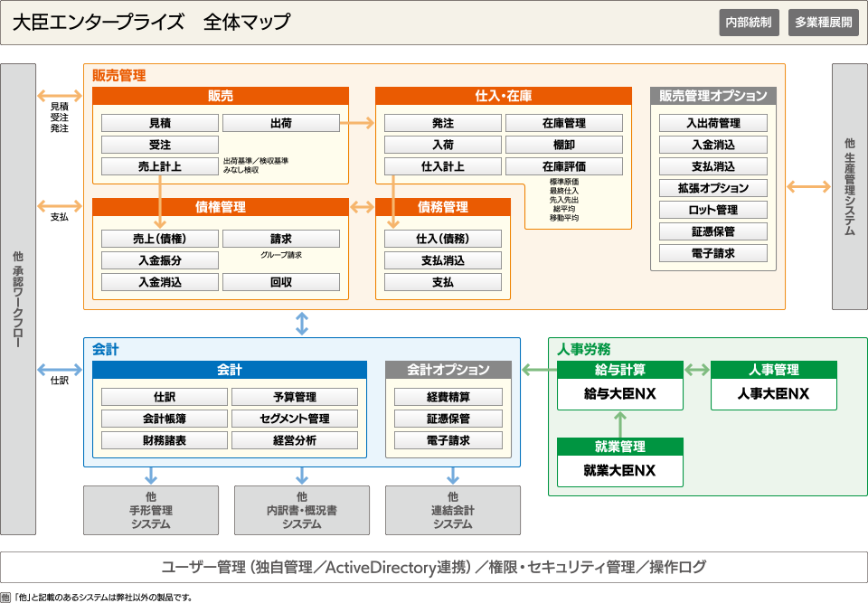Viewport: 868px width, 603px height.
Task: Select 入金消込 in 債権管理
Action: click(x=160, y=282)
